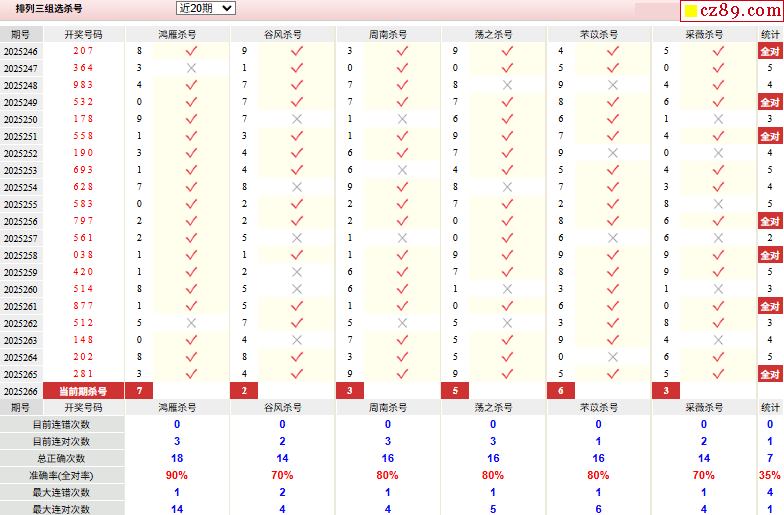Click the grey cross for 苯苡杀号 in row 2025252
The image size is (784, 515).
point(613,153)
